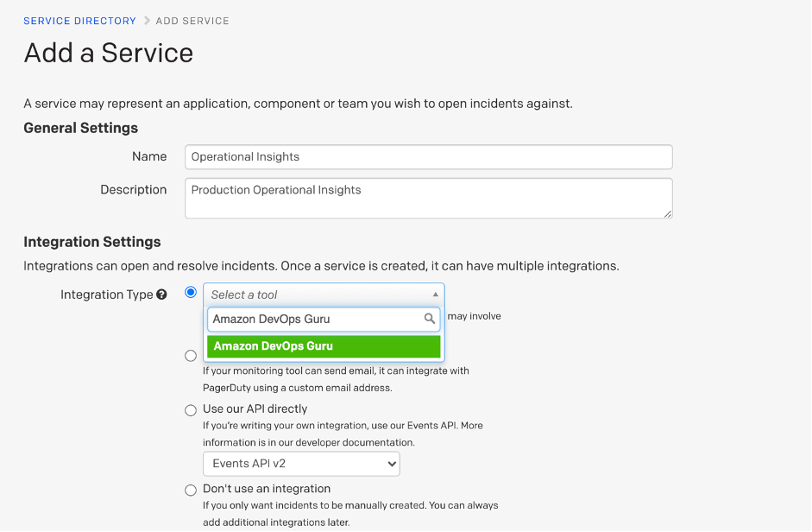
Task: Select the email integration radio button
Action: (191, 355)
